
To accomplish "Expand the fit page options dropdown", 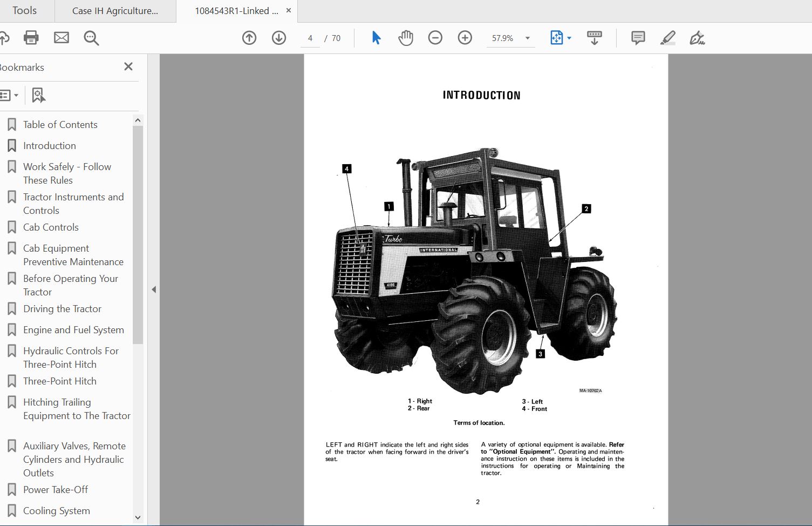I will (569, 38).
